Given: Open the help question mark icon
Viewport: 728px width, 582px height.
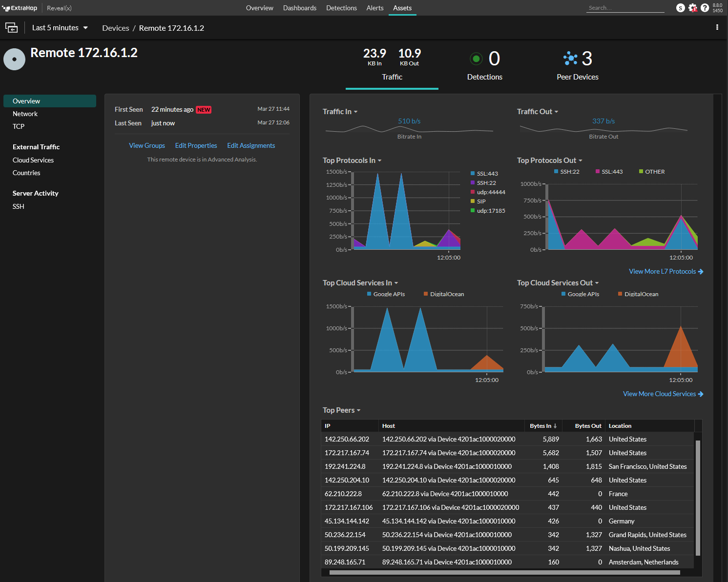Looking at the screenshot, I should pyautogui.click(x=705, y=8).
